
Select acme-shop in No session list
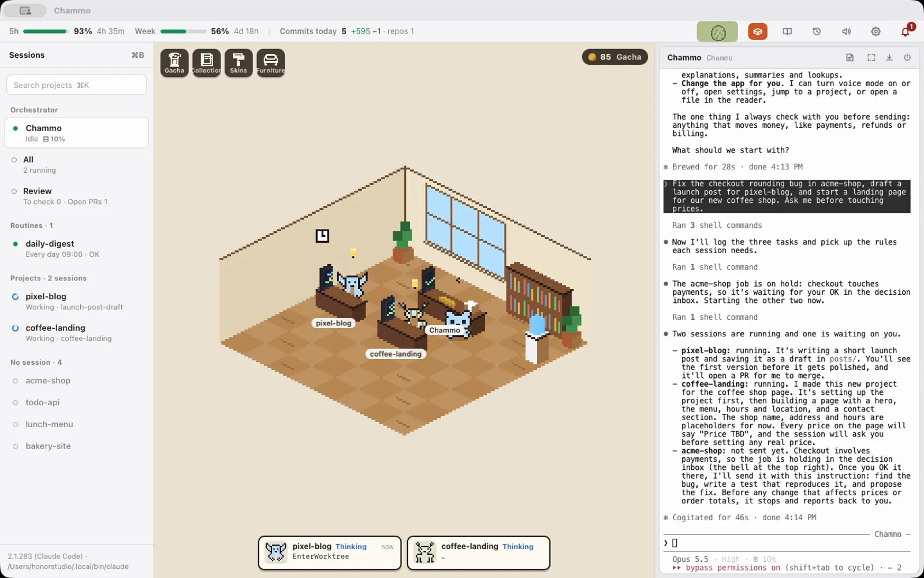point(76,381)
